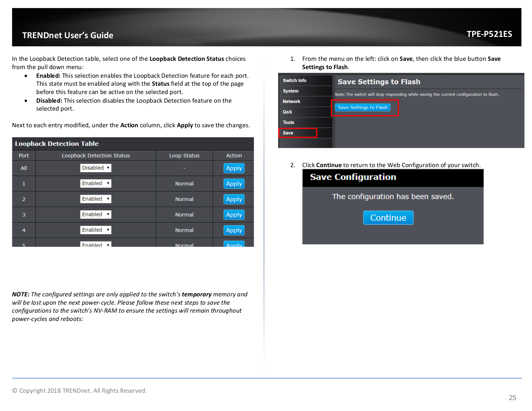Image resolution: width=532 pixels, height=411 pixels.
Task: Click the Continue button
Action: click(x=388, y=218)
